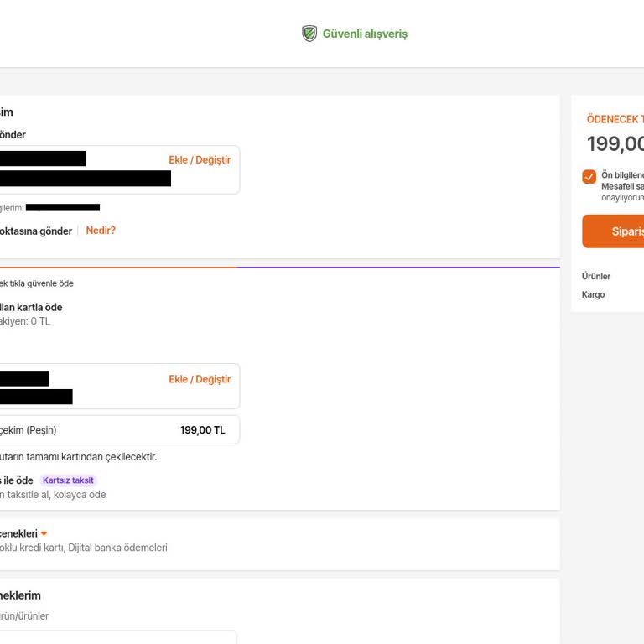Click the digital bank payments options description
This screenshot has width=644, height=644.
click(84, 548)
